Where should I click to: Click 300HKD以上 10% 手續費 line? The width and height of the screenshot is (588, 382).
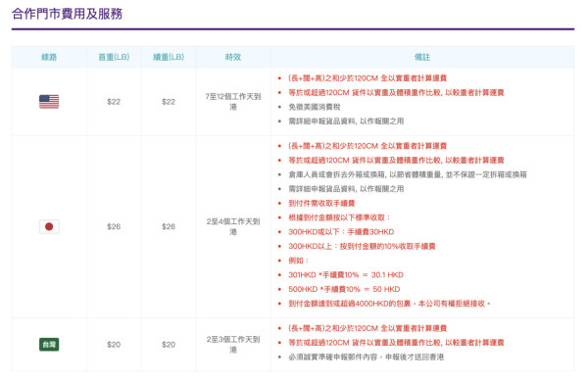coord(362,246)
